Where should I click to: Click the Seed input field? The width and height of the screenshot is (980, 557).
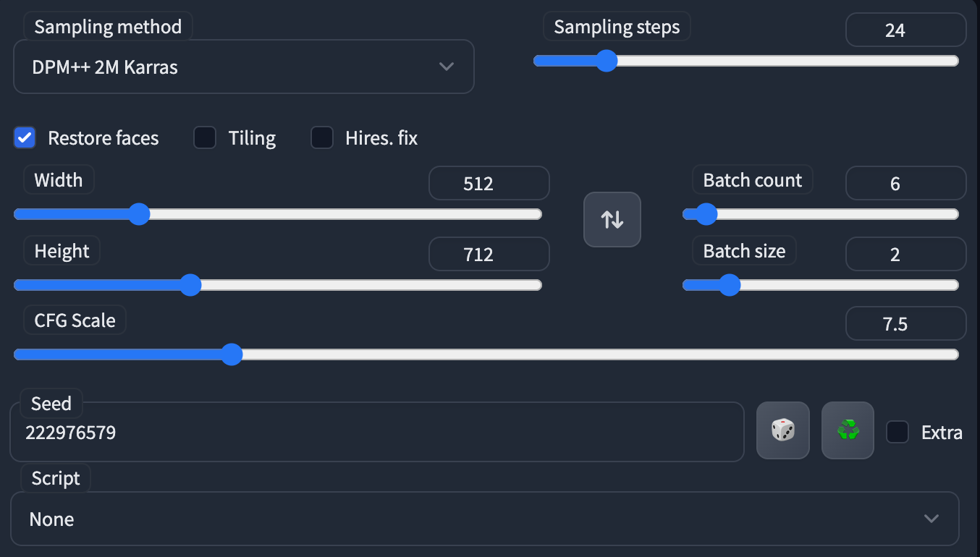tap(377, 432)
